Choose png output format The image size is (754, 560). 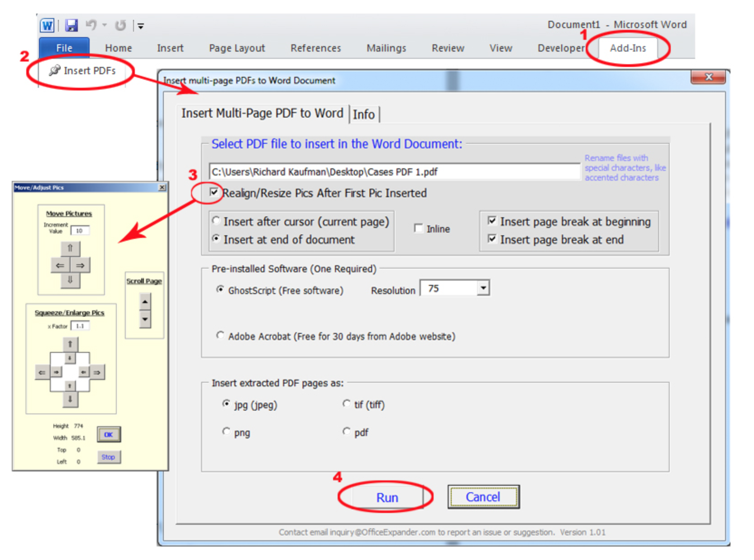[226, 431]
